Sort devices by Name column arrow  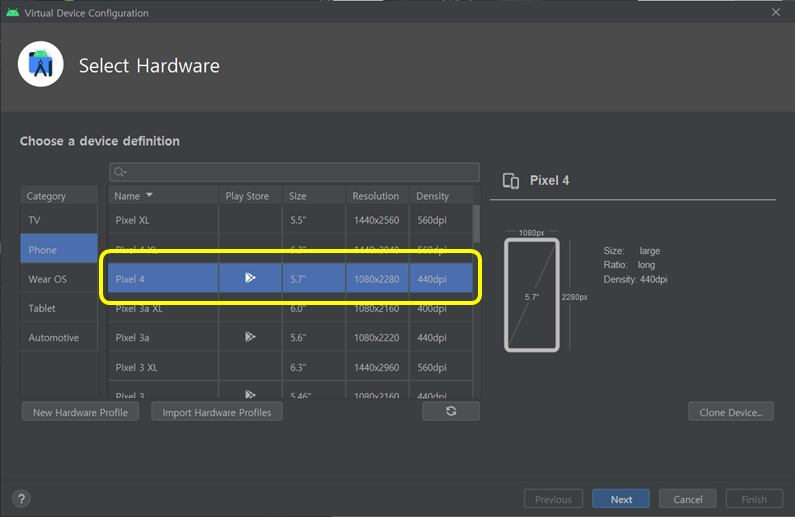(x=149, y=195)
